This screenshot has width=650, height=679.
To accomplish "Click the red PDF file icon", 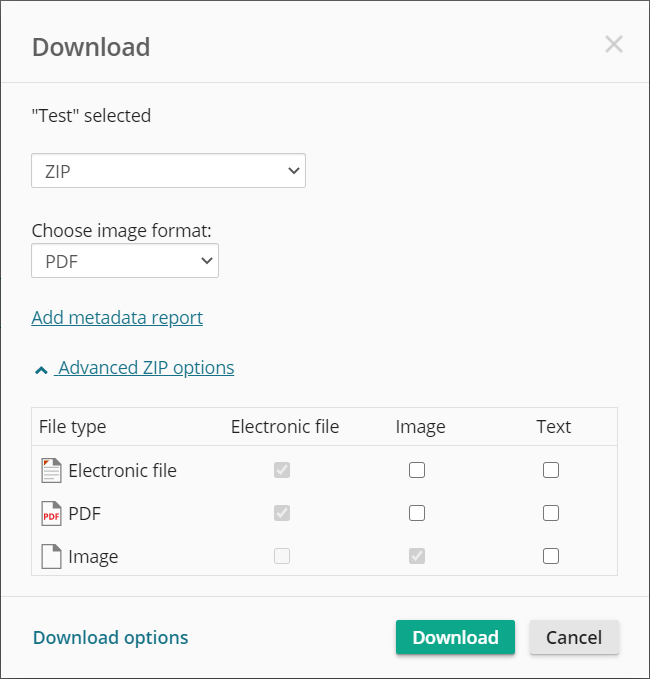I will tap(51, 514).
